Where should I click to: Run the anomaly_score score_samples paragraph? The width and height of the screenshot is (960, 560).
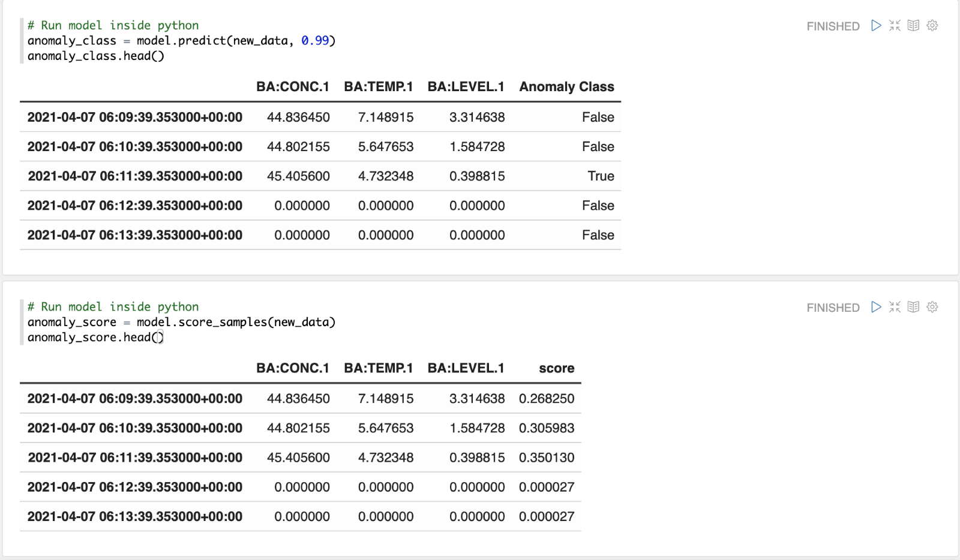876,307
